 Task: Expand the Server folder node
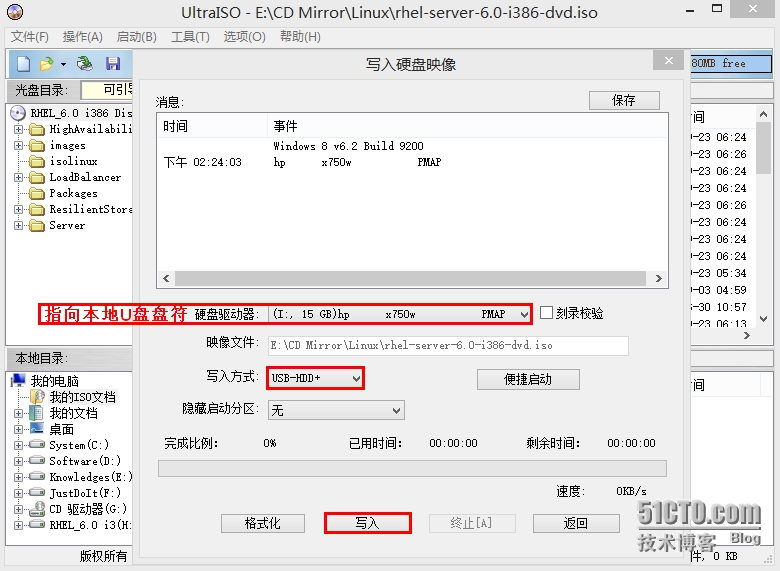pyautogui.click(x=18, y=225)
